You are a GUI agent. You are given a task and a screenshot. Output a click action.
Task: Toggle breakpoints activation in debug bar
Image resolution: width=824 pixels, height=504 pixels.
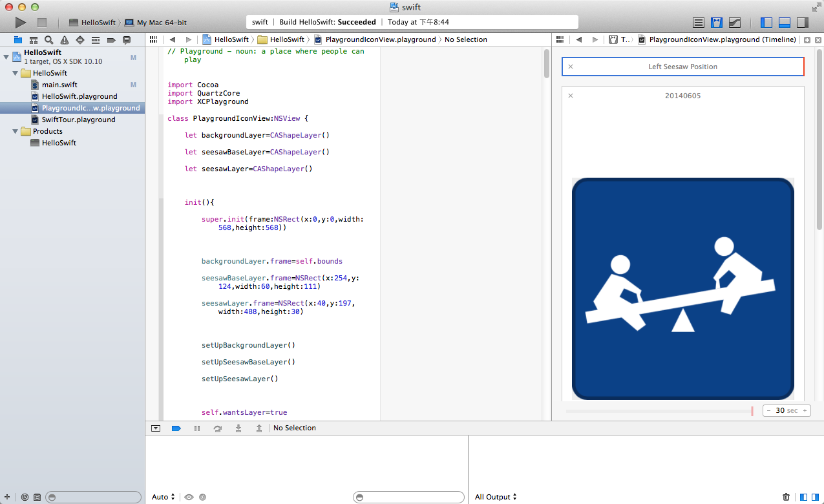pos(176,428)
